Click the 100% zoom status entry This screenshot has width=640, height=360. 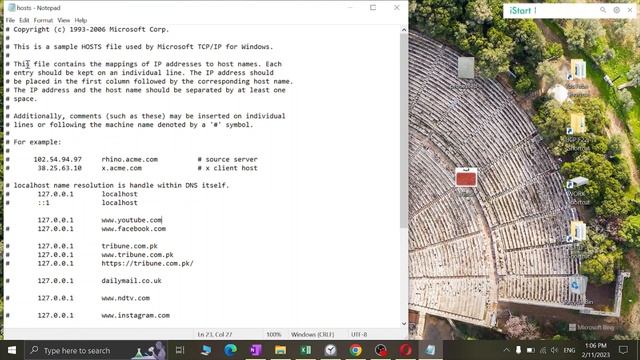273,334
